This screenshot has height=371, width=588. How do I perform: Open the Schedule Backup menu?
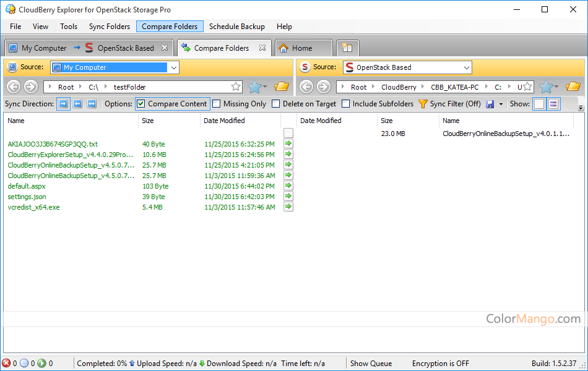tap(236, 27)
